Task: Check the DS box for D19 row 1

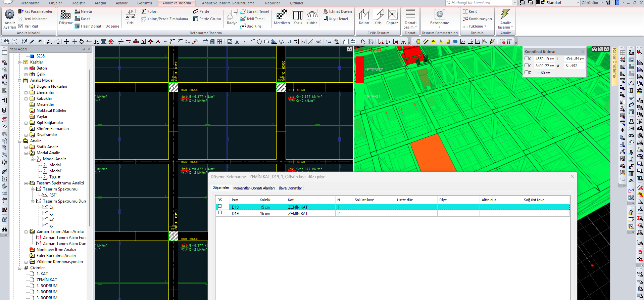Action: [220, 206]
